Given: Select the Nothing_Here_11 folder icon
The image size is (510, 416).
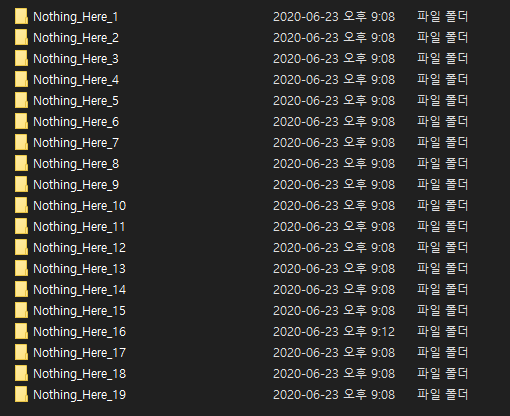Looking at the screenshot, I should click(21, 227).
